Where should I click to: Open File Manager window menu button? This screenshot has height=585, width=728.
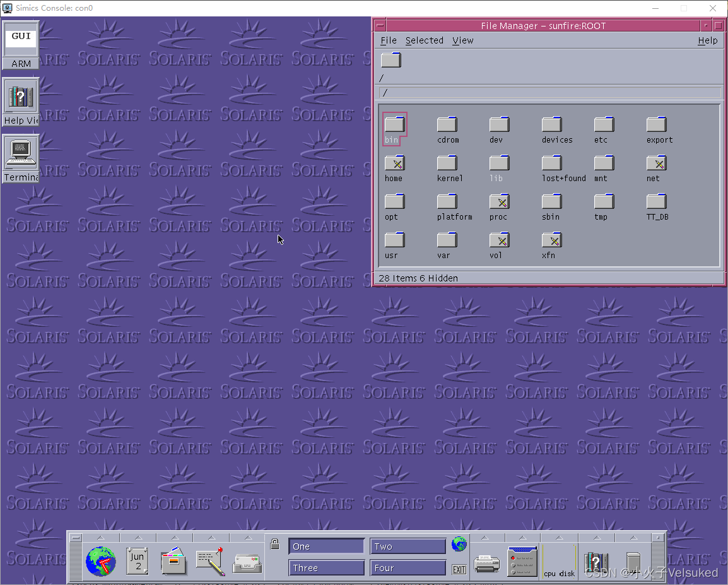point(380,25)
